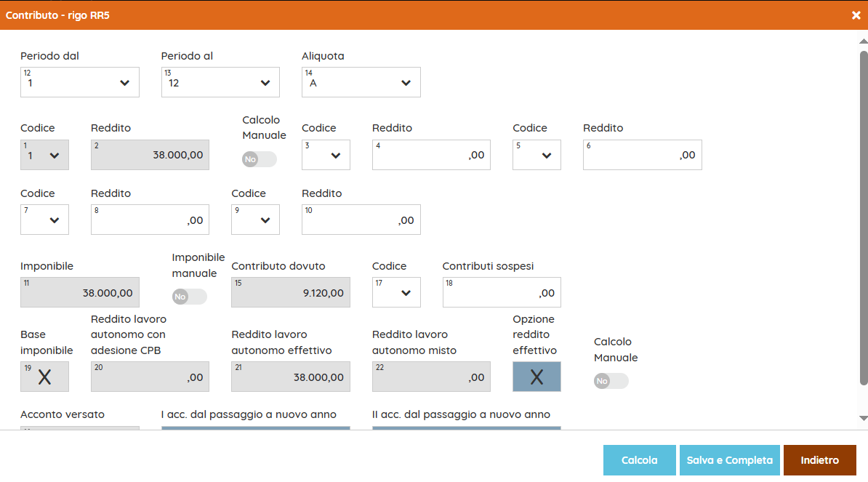Click the Imponibile field 11
Viewport: 868px width, 482px height.
click(80, 292)
